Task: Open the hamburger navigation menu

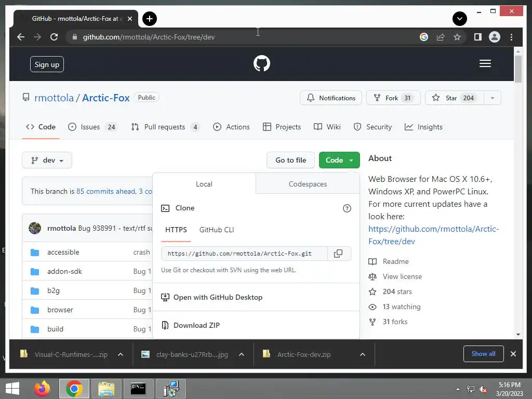Action: click(x=485, y=63)
